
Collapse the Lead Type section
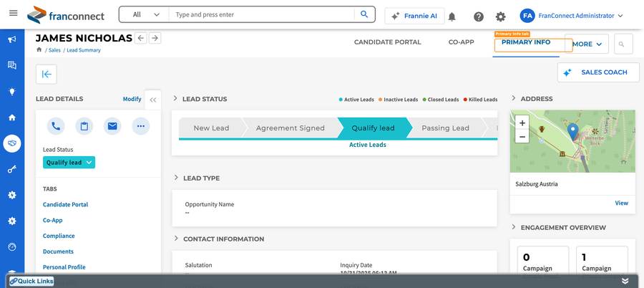(175, 178)
